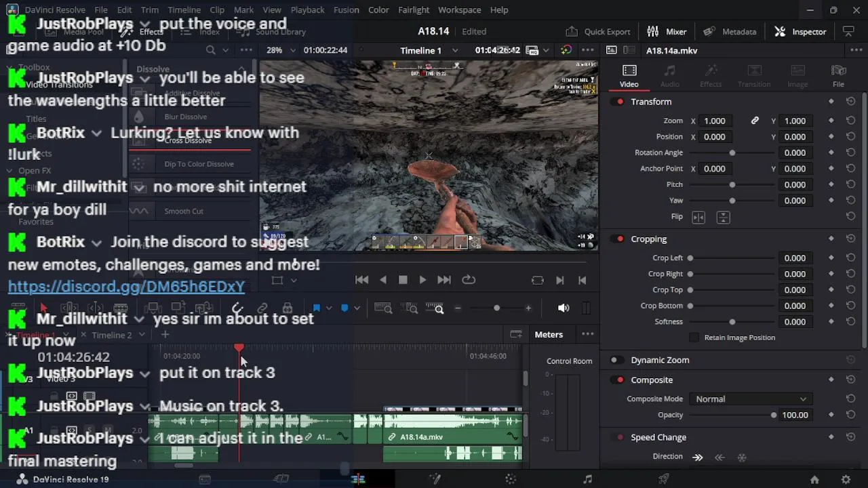The width and height of the screenshot is (868, 488).
Task: Enable the Dynamic Zoom toggle
Action: click(x=616, y=361)
